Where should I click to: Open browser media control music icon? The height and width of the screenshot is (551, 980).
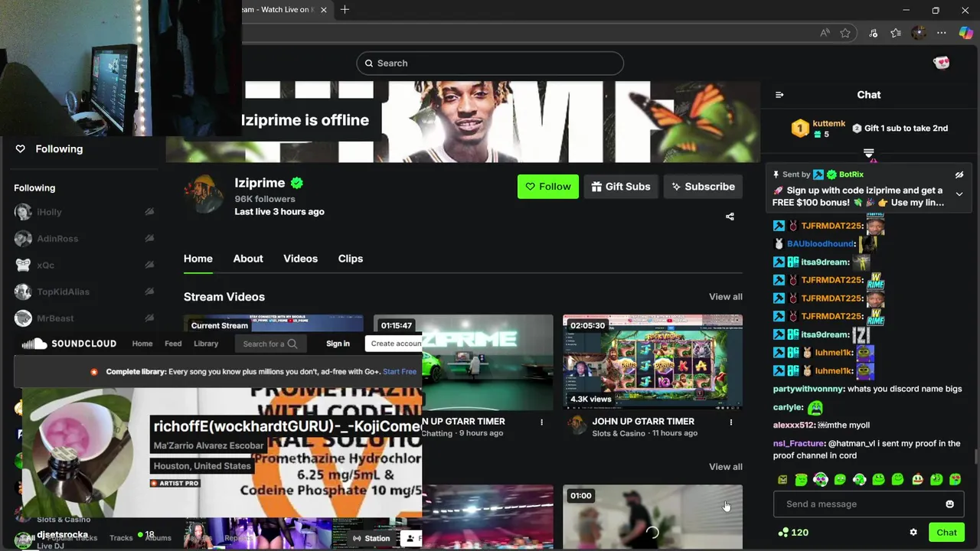tap(874, 33)
